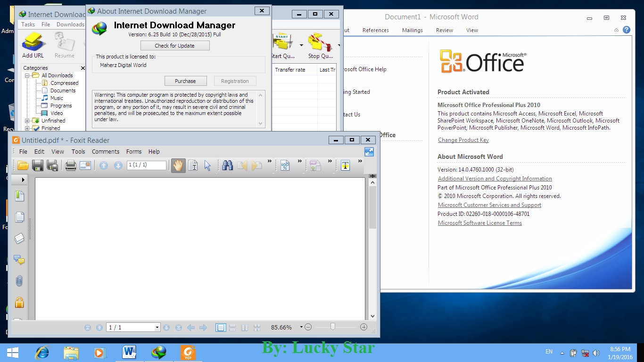The image size is (644, 362).
Task: Open the Layers panel in Foxit sidebar
Action: (19, 239)
